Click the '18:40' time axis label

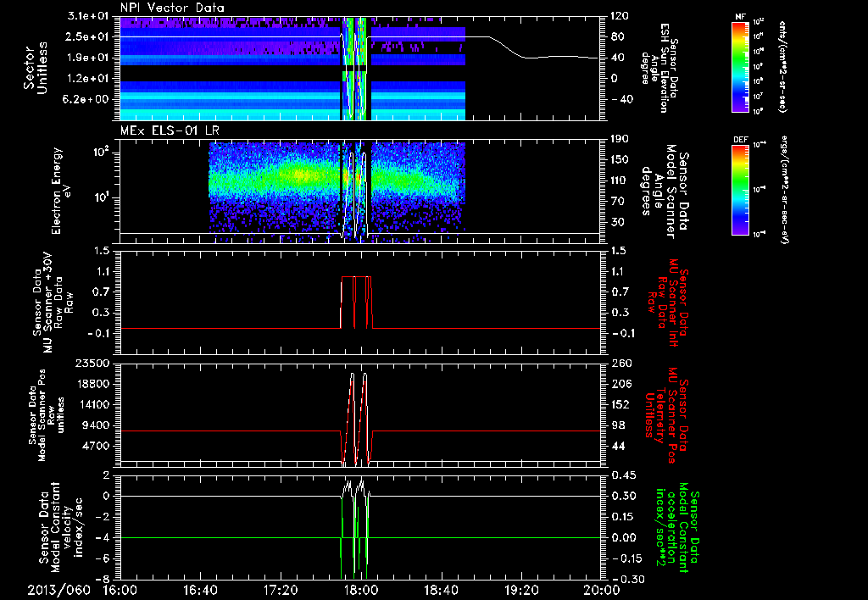pyautogui.click(x=441, y=591)
